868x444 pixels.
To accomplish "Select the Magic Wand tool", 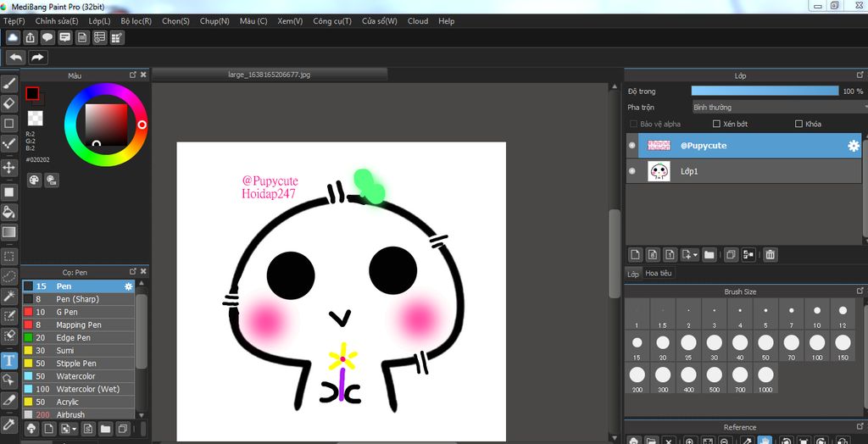I will tap(9, 297).
